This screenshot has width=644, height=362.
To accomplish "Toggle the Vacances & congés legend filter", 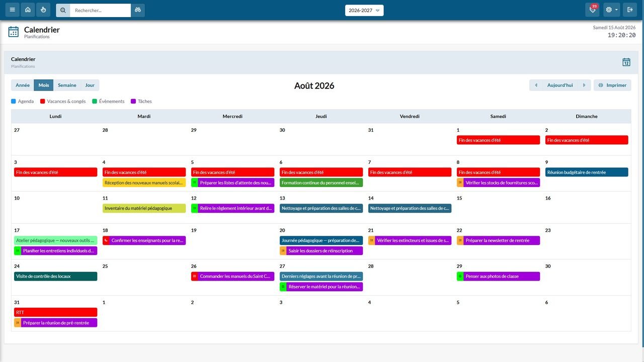I will (63, 102).
